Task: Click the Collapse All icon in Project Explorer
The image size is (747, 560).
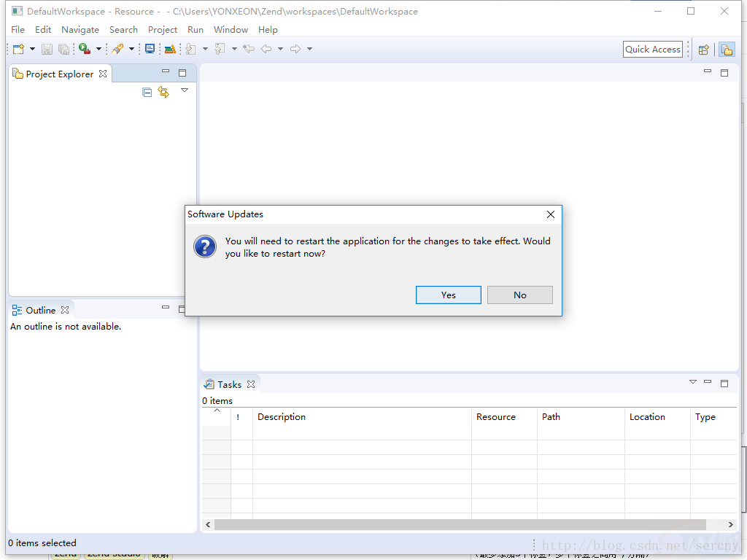Action: pos(147,93)
